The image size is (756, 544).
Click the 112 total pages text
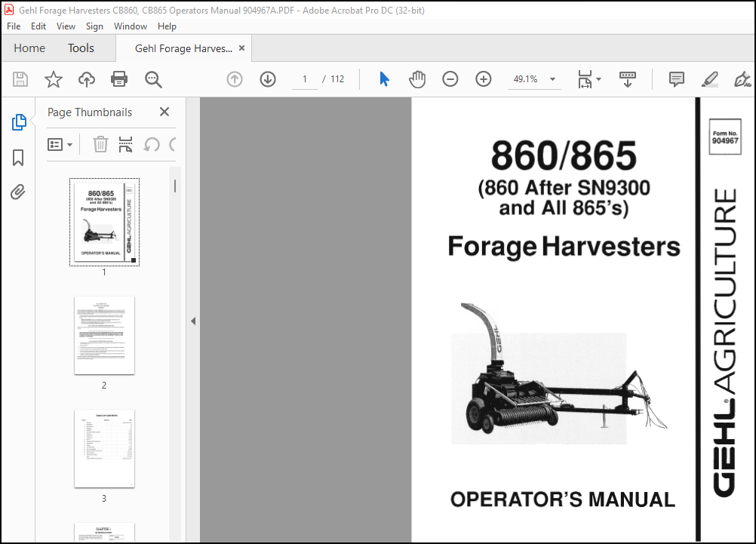(x=337, y=79)
